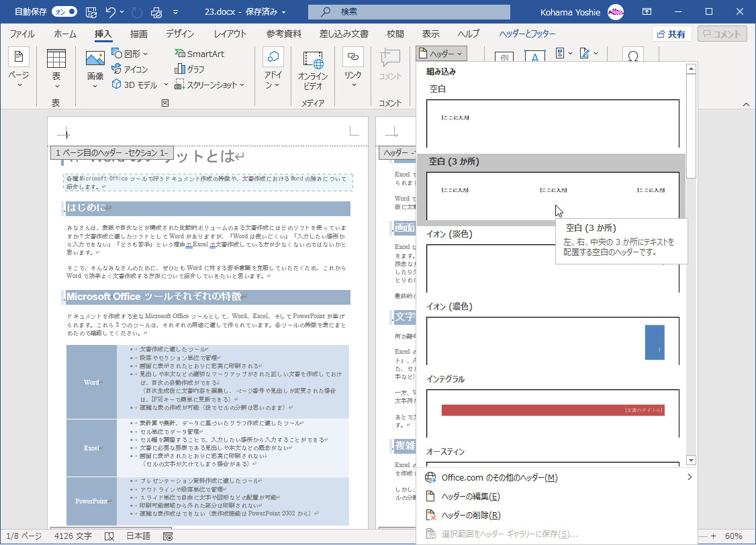This screenshot has width=756, height=545.
Task: Open the ribbon display options icon
Action: [x=647, y=11]
